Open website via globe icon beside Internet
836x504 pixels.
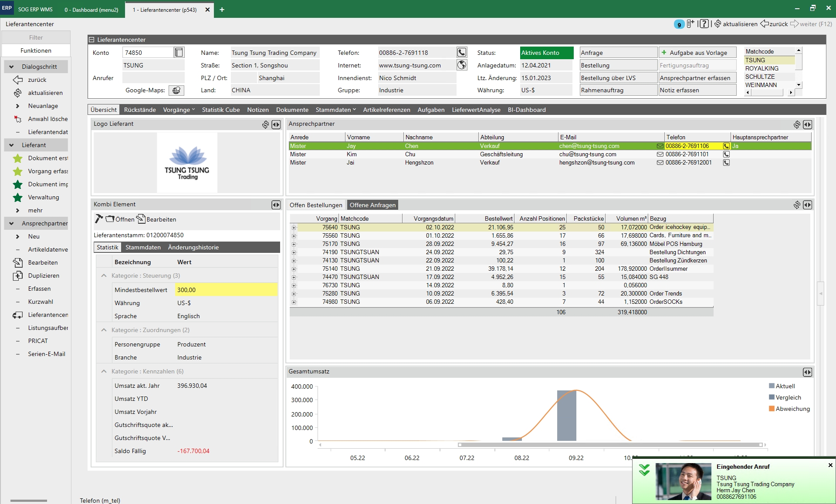(461, 65)
